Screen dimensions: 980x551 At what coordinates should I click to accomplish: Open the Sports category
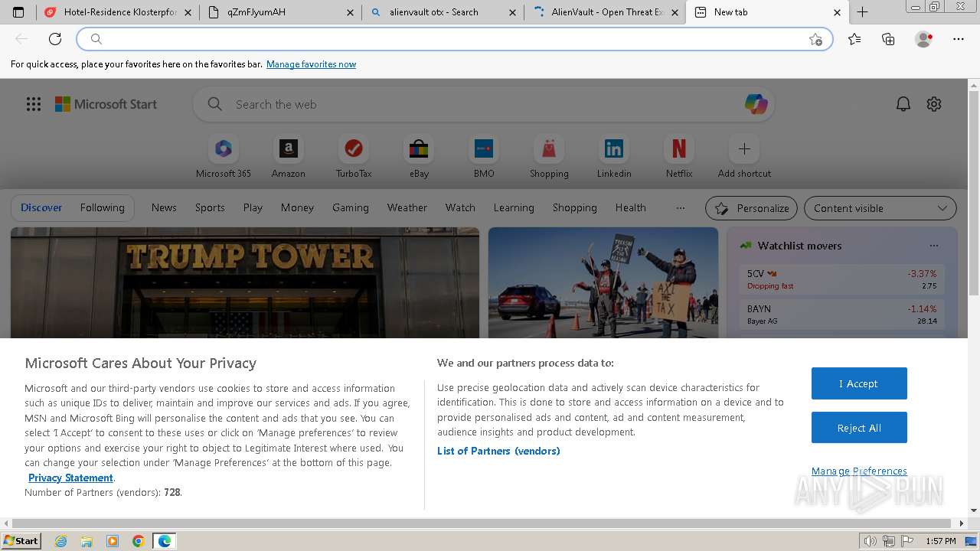point(210,207)
